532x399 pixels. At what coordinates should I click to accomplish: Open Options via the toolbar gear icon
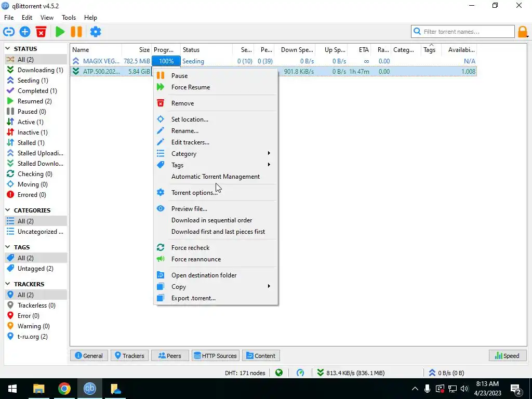tap(96, 32)
